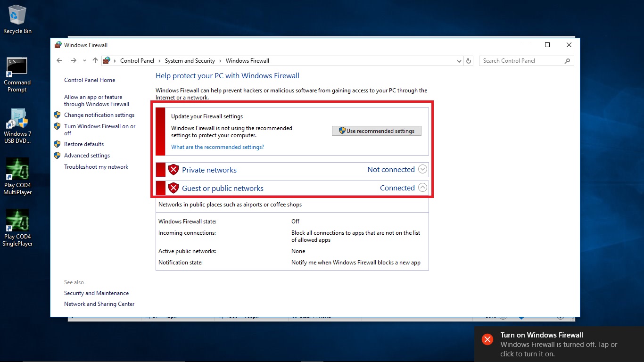Select the Play COD4 MultiPlayer shortcut

17,176
